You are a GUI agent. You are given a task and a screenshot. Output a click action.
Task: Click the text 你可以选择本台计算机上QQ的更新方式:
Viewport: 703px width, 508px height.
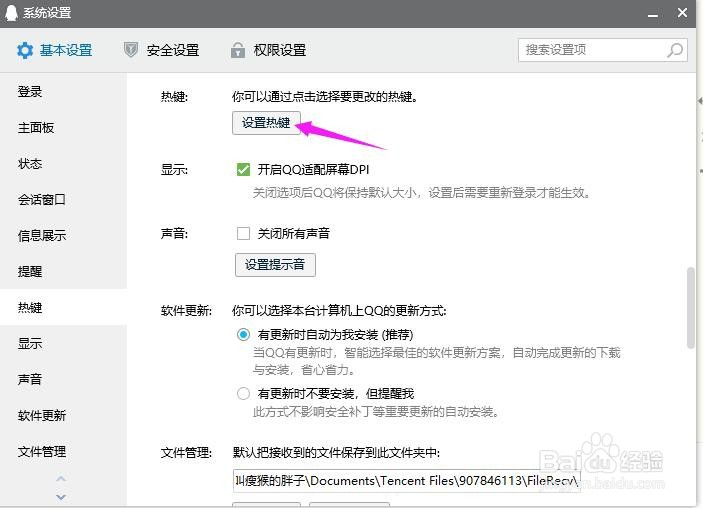point(339,310)
